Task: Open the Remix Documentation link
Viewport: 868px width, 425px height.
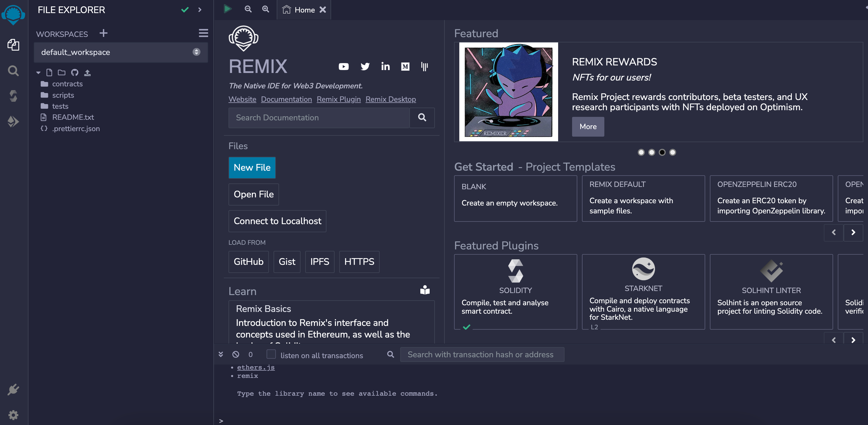Action: (x=286, y=99)
